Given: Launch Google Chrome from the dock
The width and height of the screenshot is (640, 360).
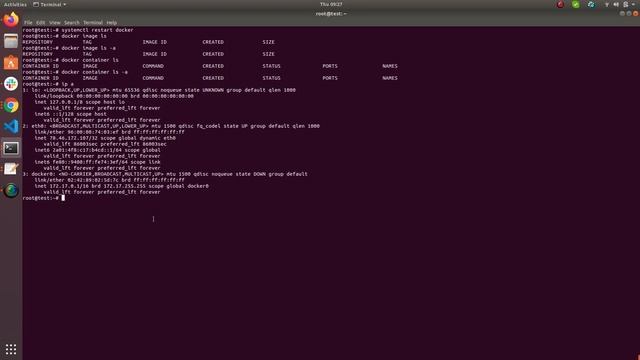Looking at the screenshot, I should (x=11, y=105).
